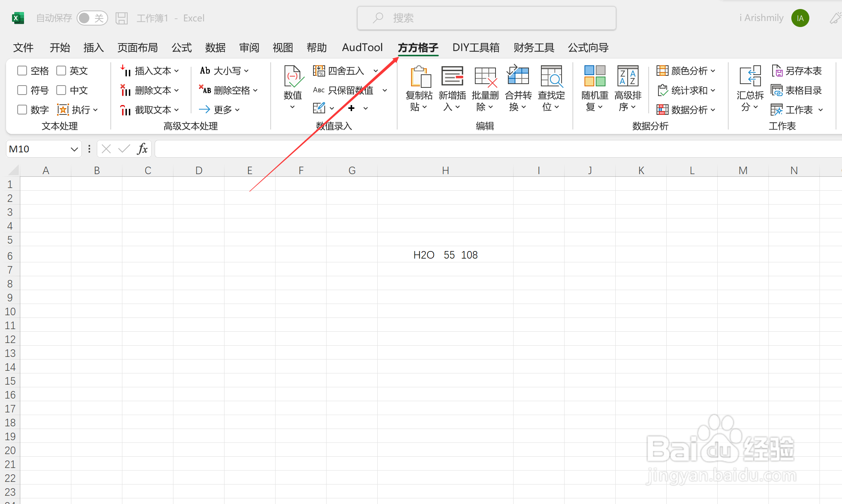Viewport: 842px width, 504px height.
Task: Open the 公式向导 ribbon tab
Action: coord(588,48)
